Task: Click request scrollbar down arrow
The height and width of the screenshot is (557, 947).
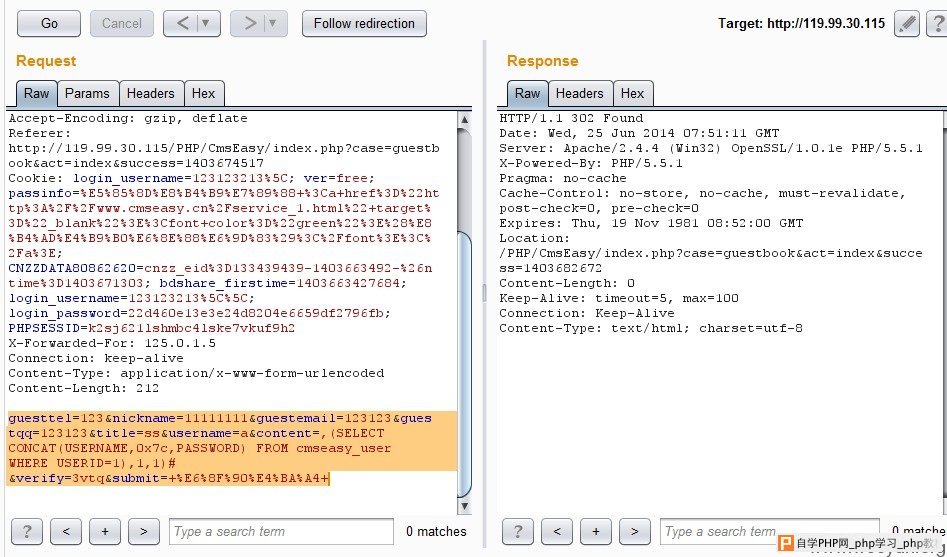Action: tap(464, 506)
